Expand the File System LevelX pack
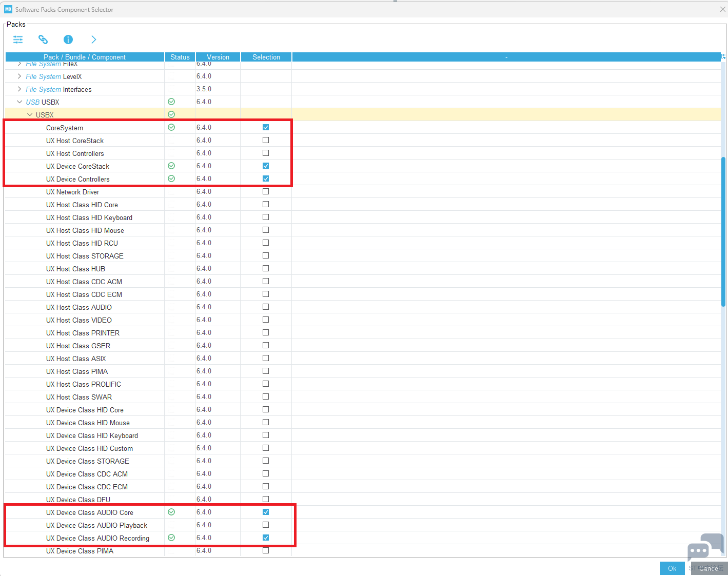Image resolution: width=728 pixels, height=576 pixels. pos(19,76)
